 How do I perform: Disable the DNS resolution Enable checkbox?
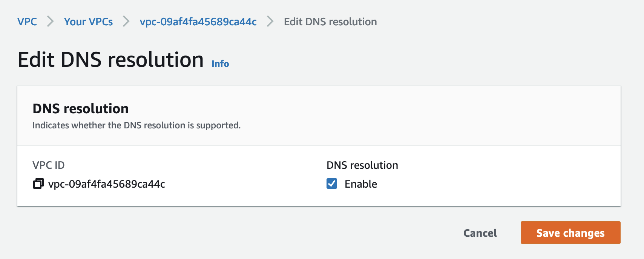pos(331,184)
